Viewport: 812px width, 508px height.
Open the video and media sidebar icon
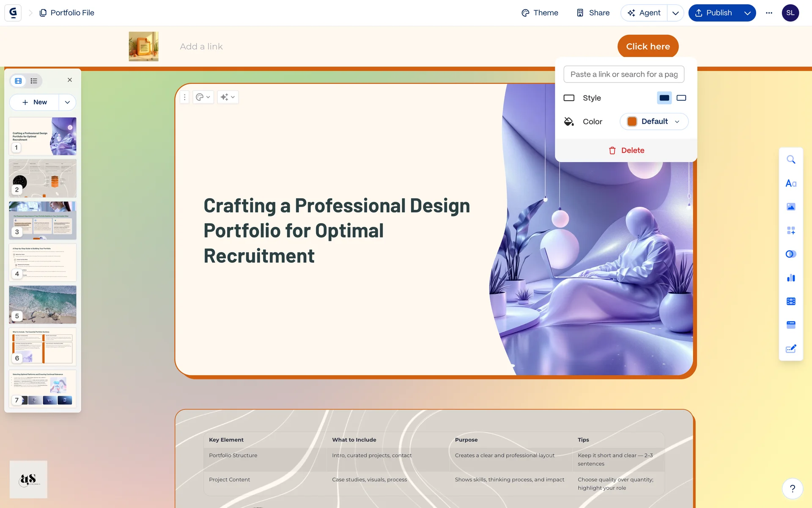coord(791,301)
